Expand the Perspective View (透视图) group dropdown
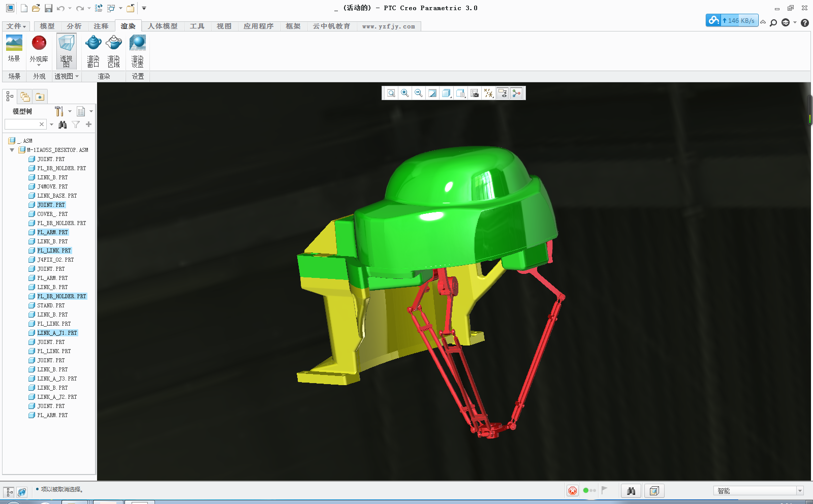813x504 pixels. click(x=67, y=76)
